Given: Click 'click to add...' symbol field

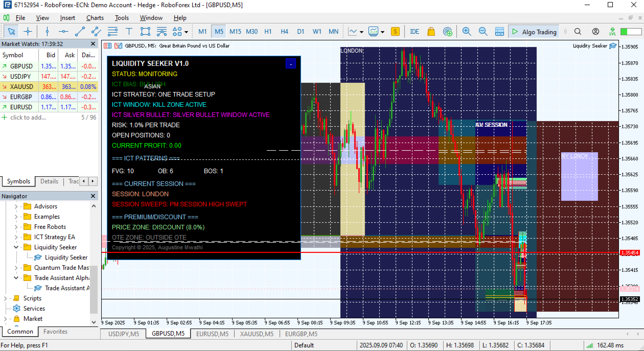Looking at the screenshot, I should (28, 117).
